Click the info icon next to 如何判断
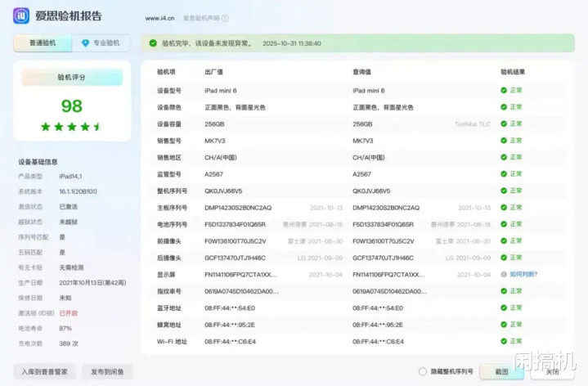 [x=504, y=274]
